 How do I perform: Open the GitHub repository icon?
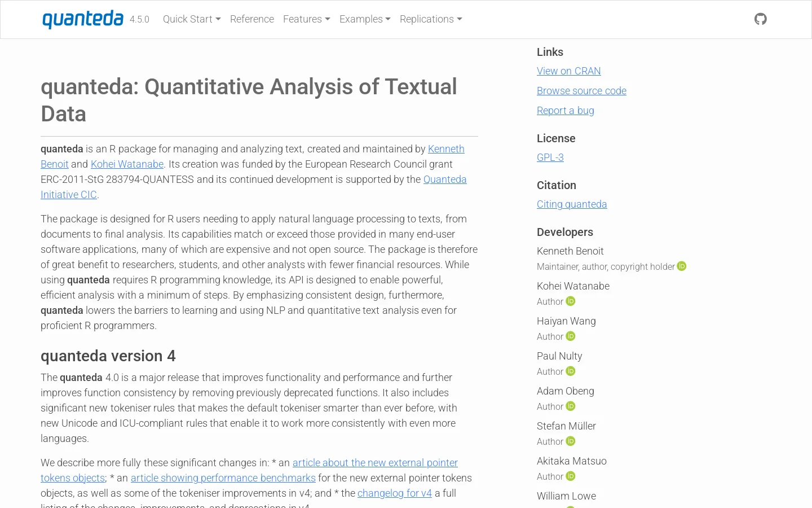761,19
